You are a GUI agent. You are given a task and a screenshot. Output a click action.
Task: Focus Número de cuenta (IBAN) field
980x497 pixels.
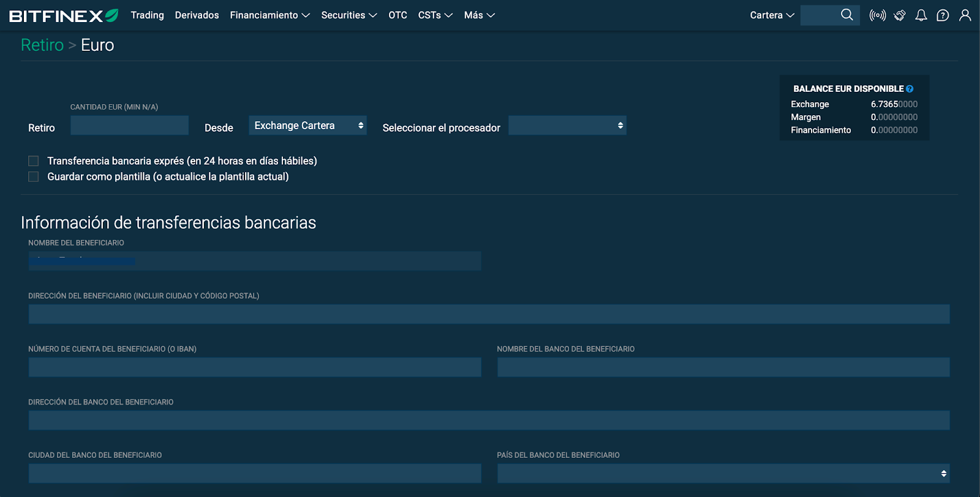point(255,367)
